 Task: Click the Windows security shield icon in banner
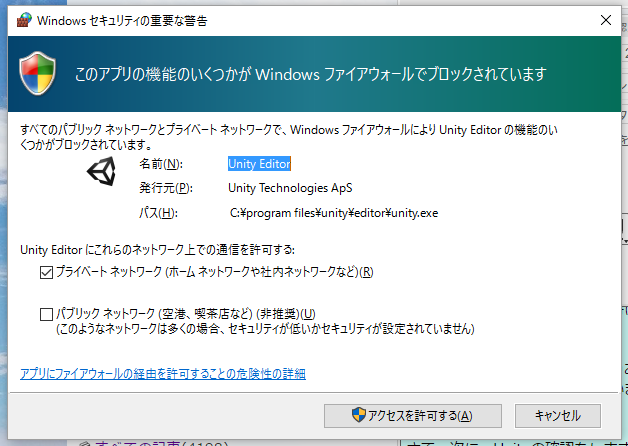pos(37,73)
